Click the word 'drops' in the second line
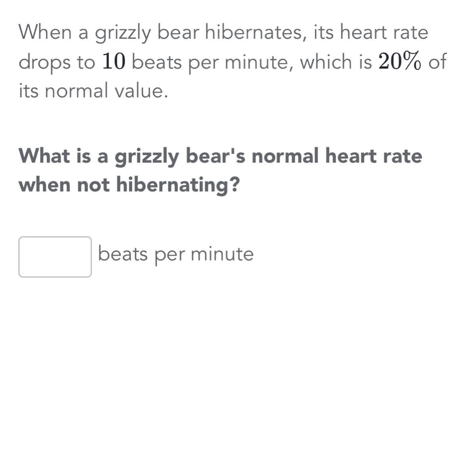 (x=43, y=63)
